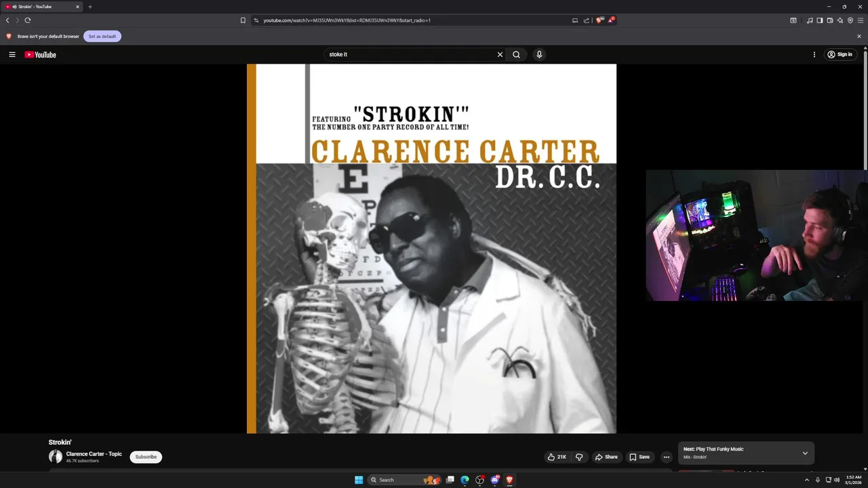Clear the search text with X
This screenshot has height=488, width=868.
[500, 54]
